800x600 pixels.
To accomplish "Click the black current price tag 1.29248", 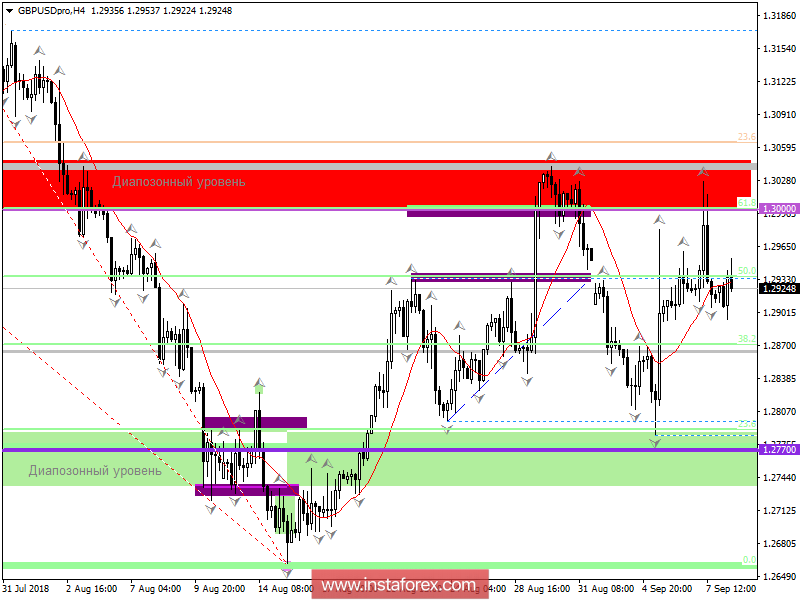I will pyautogui.click(x=779, y=289).
